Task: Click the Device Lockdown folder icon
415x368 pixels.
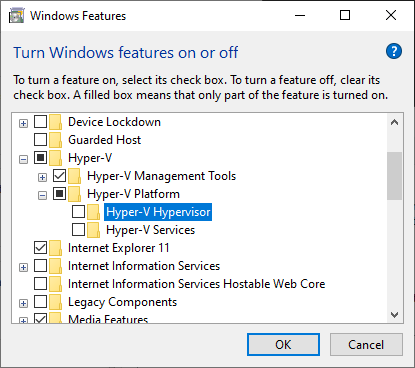Action: tap(55, 122)
